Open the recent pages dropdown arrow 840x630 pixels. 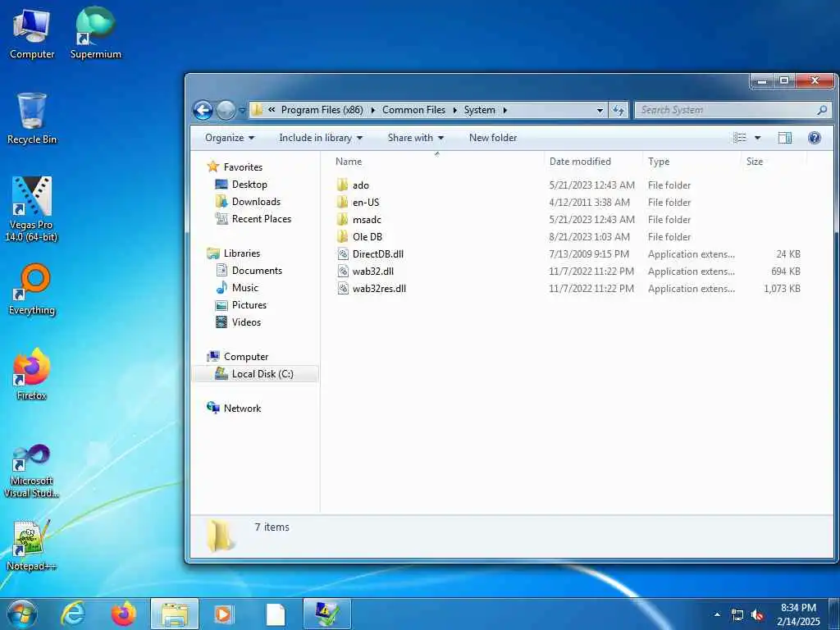point(242,111)
